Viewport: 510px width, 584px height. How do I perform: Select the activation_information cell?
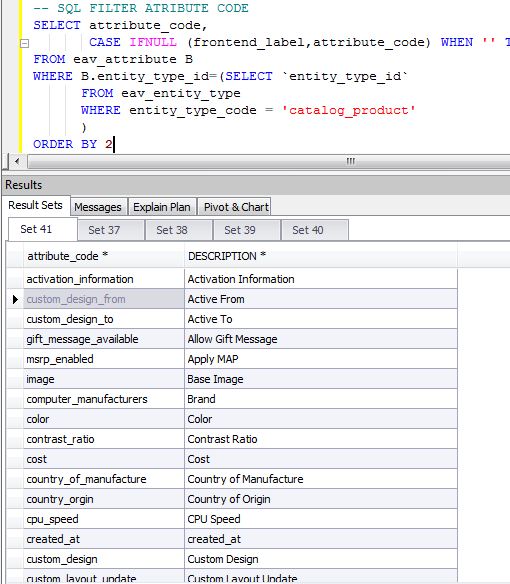pyautogui.click(x=104, y=279)
